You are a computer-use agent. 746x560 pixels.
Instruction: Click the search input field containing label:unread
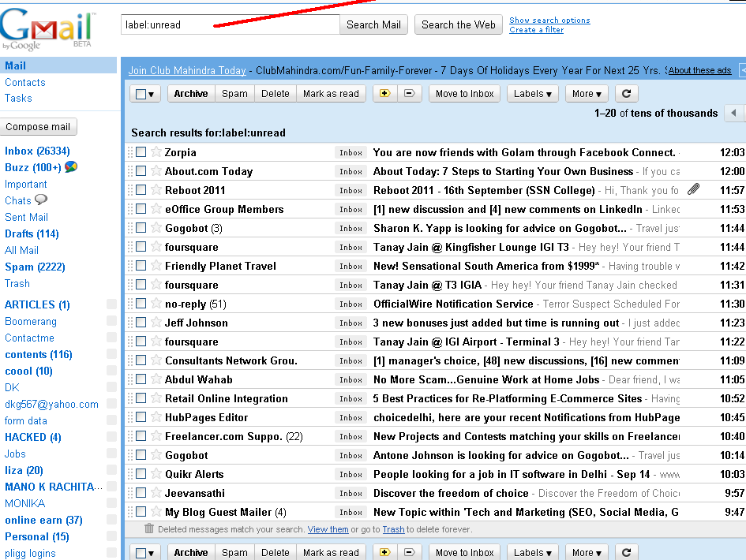pos(231,24)
